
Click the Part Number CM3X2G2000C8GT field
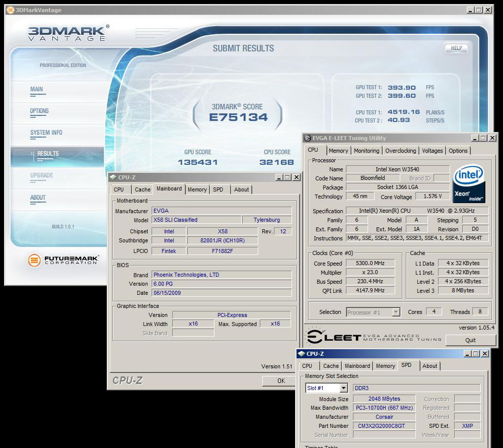tap(384, 426)
